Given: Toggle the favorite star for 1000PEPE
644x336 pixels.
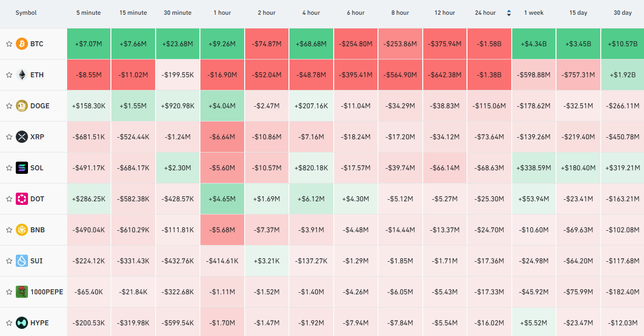Looking at the screenshot, I should point(9,292).
